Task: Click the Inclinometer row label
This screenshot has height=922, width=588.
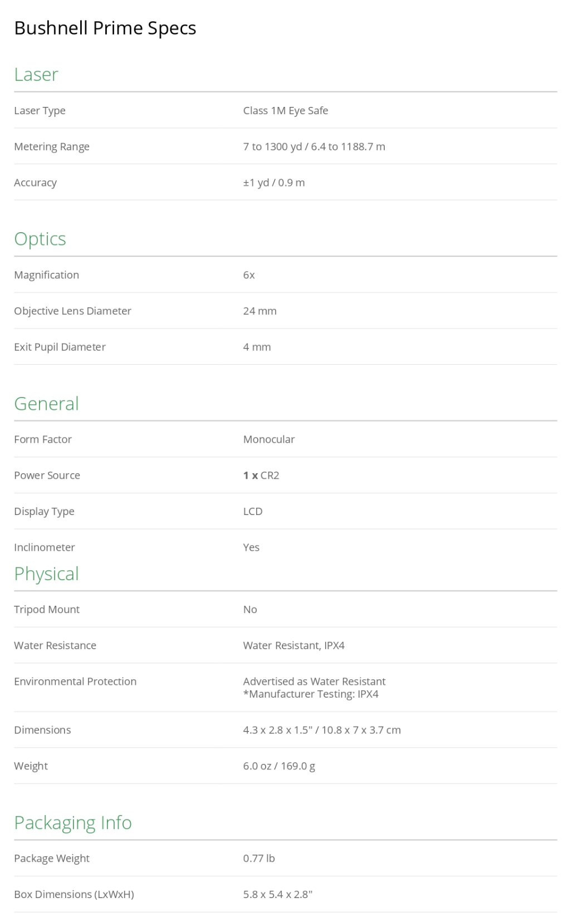Action: 44,547
